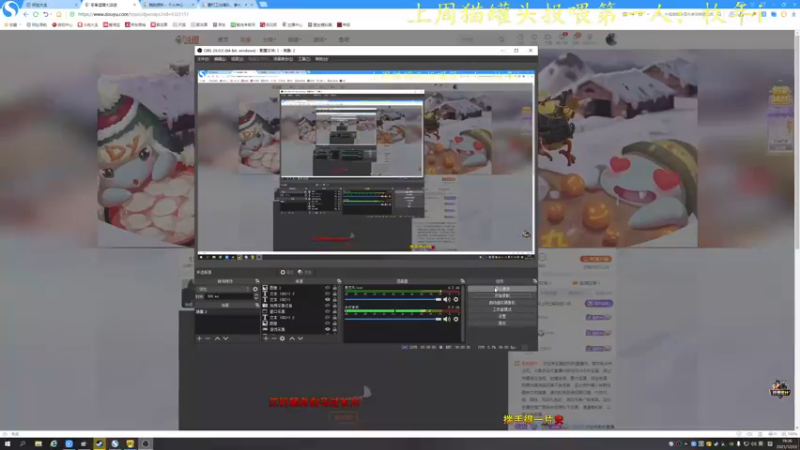Open the browser home page icon
The height and width of the screenshot is (450, 800).
pos(59,14)
